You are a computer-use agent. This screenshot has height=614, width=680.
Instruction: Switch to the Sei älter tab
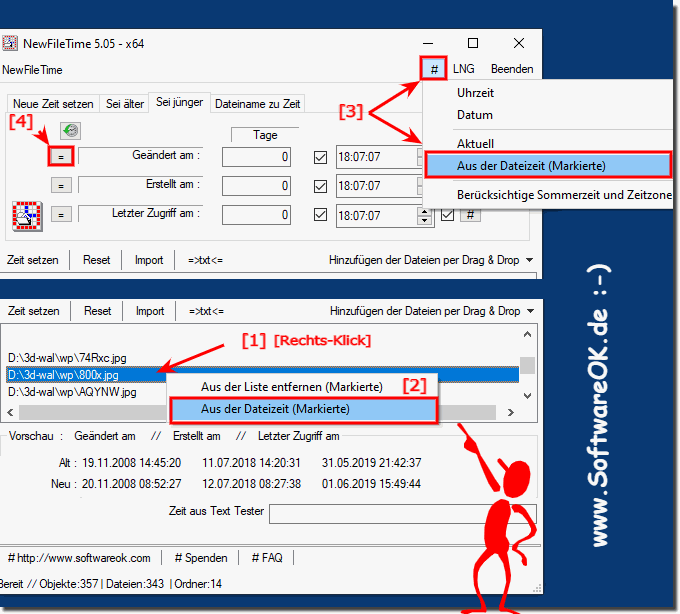(124, 104)
